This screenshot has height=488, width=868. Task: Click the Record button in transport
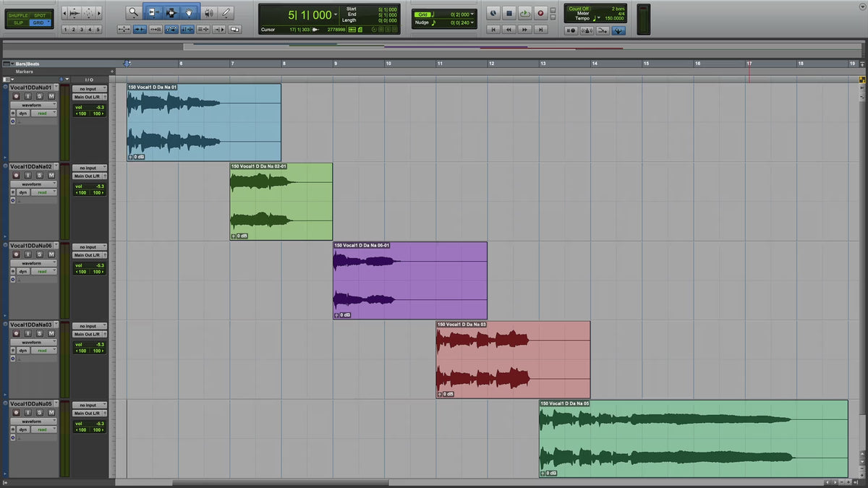coord(540,13)
